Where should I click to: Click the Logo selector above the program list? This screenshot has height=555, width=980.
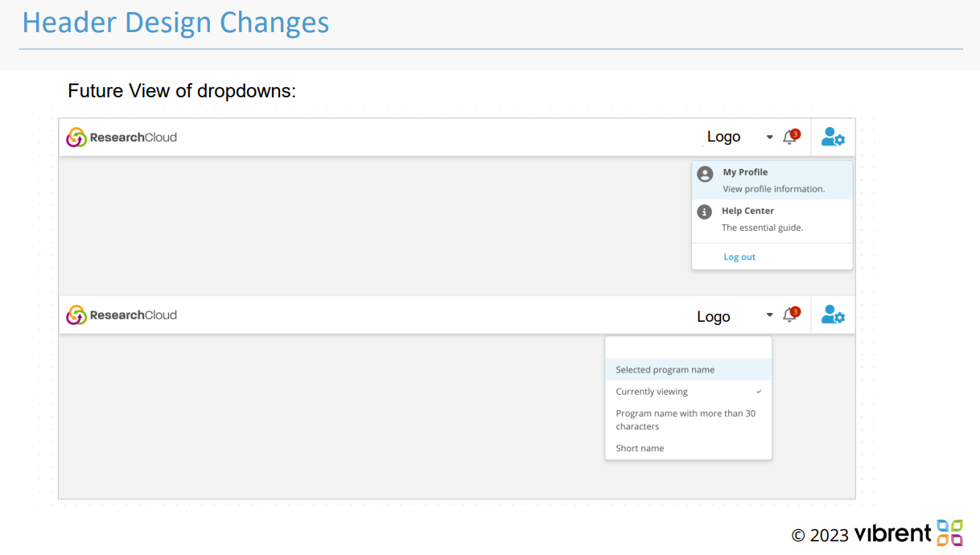[714, 317]
